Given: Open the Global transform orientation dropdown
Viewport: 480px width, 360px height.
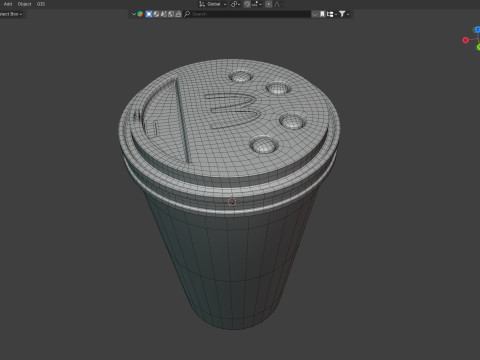Looking at the screenshot, I should [213, 4].
